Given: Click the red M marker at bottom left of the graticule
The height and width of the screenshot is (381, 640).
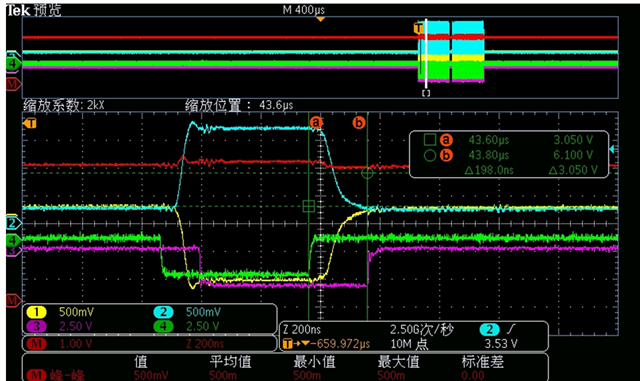Looking at the screenshot, I should click(13, 301).
